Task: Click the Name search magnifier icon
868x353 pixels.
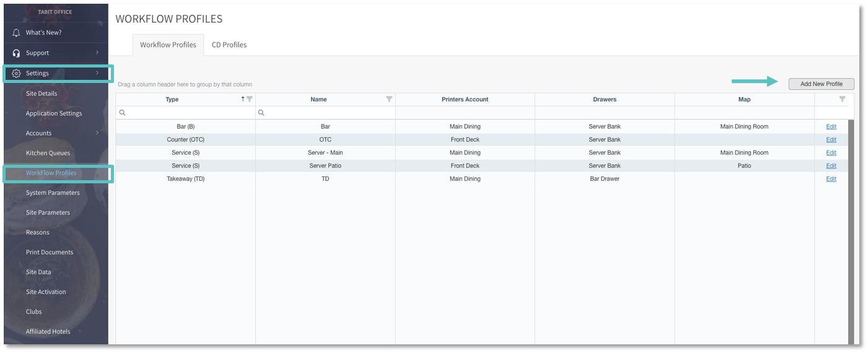Action: tap(261, 113)
